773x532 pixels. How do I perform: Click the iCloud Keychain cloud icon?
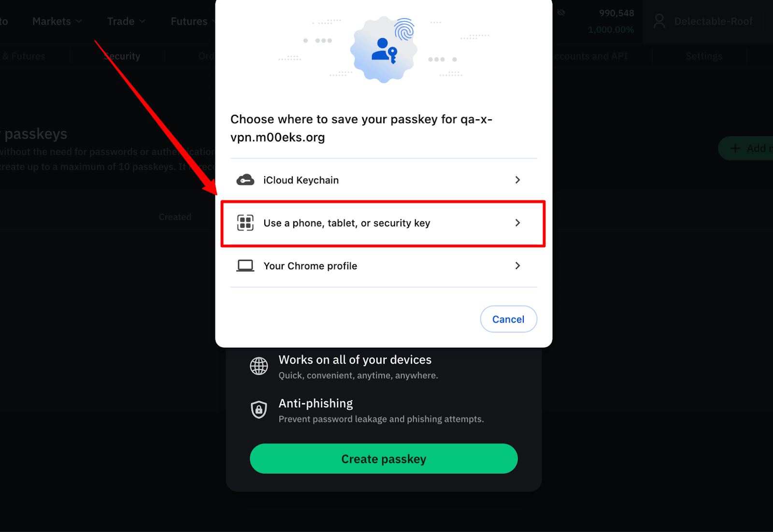[x=245, y=180]
